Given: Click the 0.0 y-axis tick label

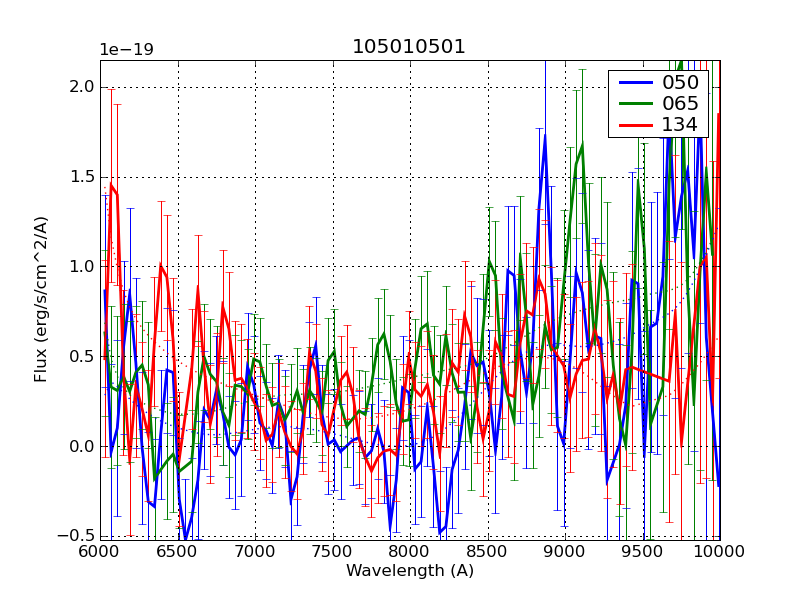Looking at the screenshot, I should pos(82,447).
